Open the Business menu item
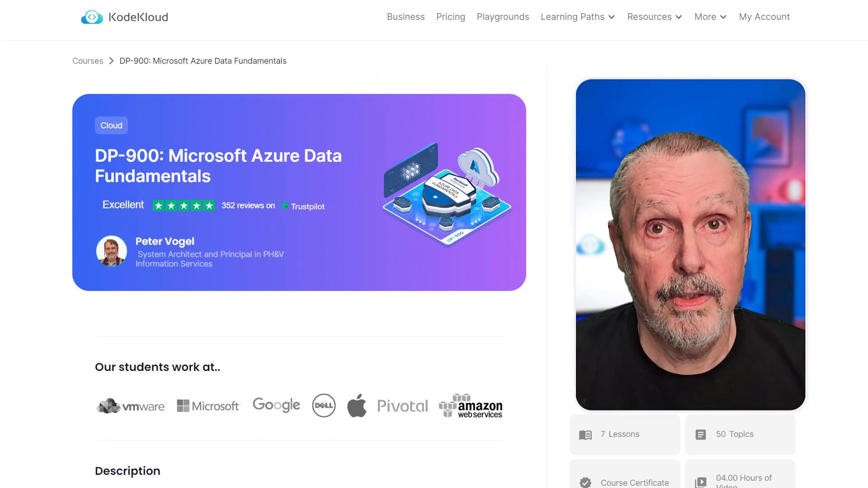 406,17
